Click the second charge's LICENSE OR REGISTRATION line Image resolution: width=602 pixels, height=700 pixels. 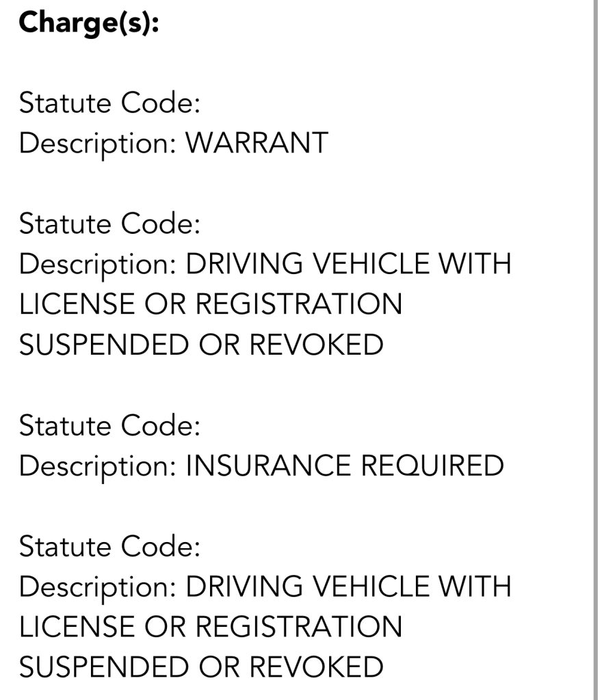[211, 305]
